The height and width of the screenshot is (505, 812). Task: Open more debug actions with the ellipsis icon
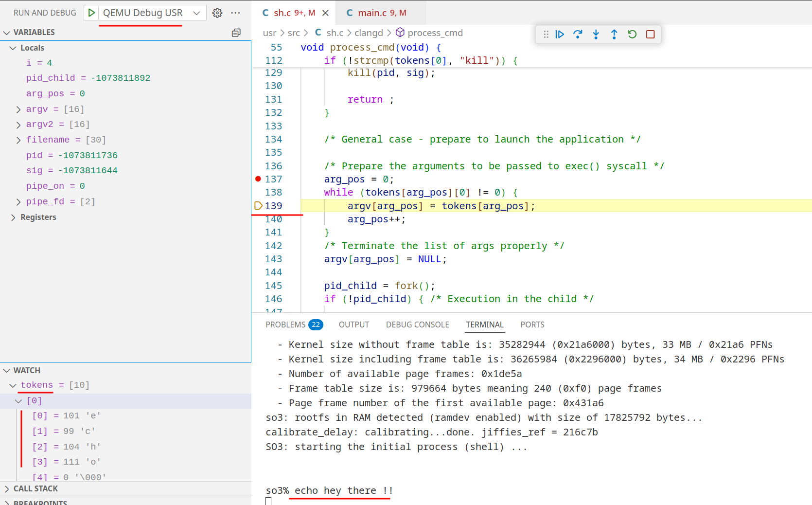[x=235, y=13]
